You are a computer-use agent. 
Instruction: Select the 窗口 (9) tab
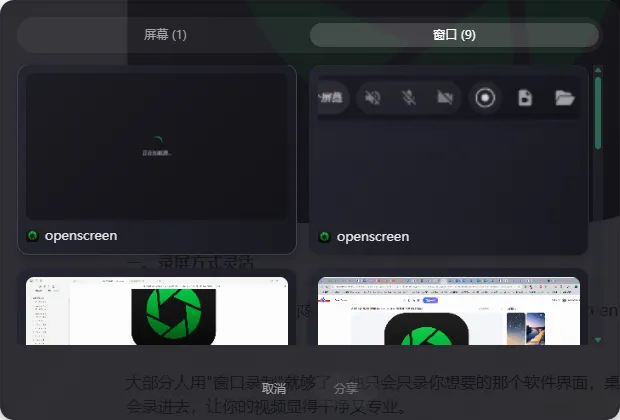(454, 35)
